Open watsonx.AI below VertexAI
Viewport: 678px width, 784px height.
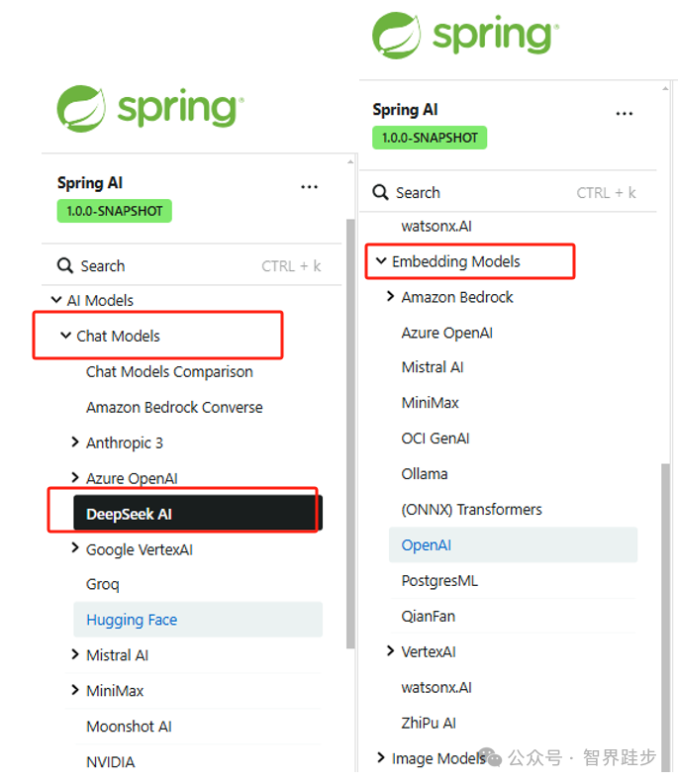[436, 687]
